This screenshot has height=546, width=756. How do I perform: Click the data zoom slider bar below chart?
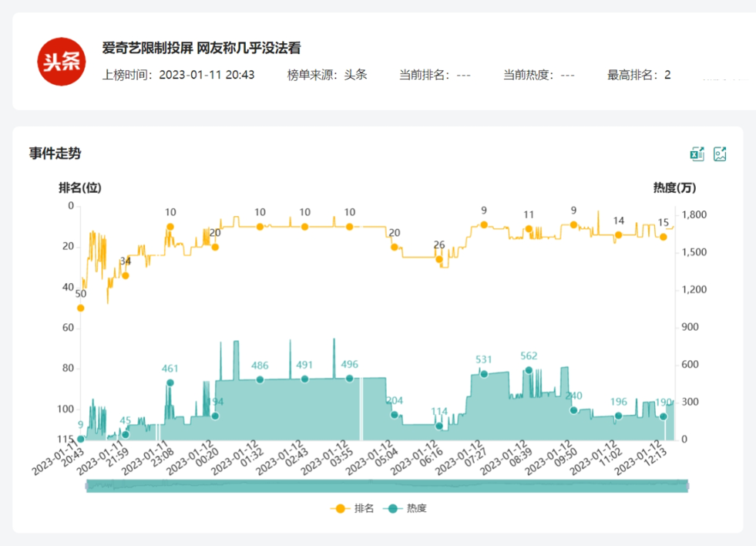click(385, 485)
